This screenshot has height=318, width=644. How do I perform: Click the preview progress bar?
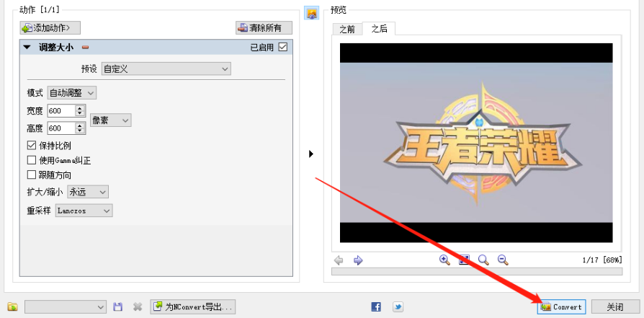(x=477, y=272)
